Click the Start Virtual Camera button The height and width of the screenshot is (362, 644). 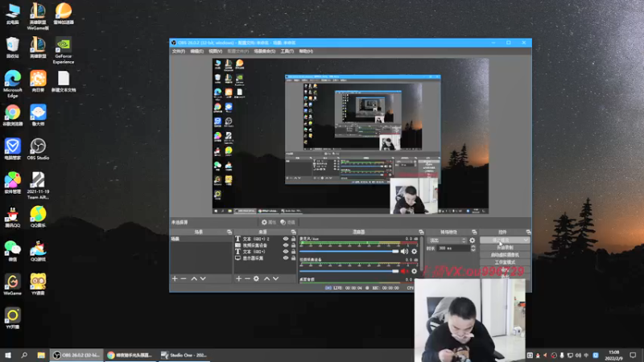[x=505, y=255]
